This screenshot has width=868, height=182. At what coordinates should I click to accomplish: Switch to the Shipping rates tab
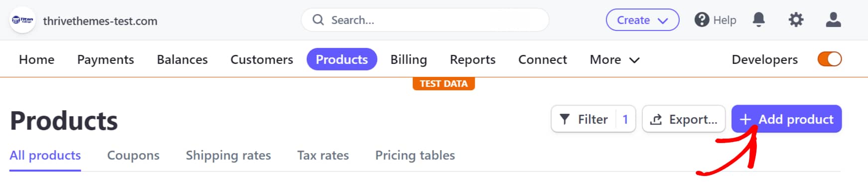[228, 155]
